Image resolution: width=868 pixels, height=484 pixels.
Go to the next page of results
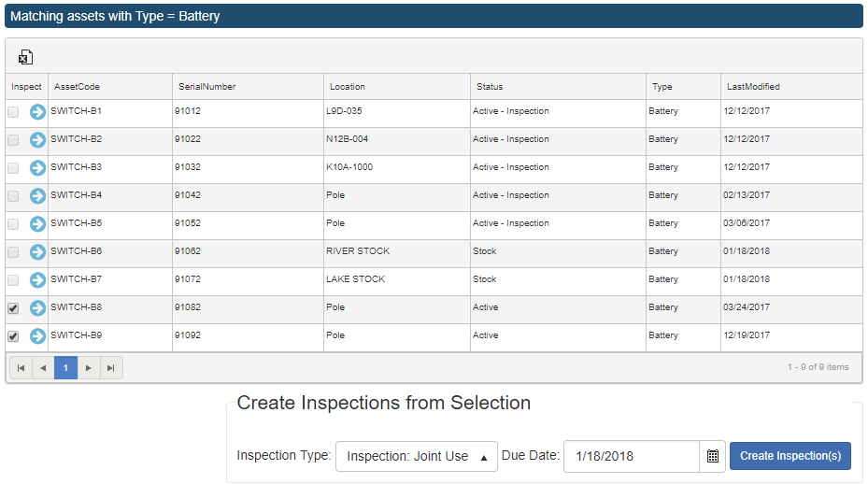[x=89, y=368]
